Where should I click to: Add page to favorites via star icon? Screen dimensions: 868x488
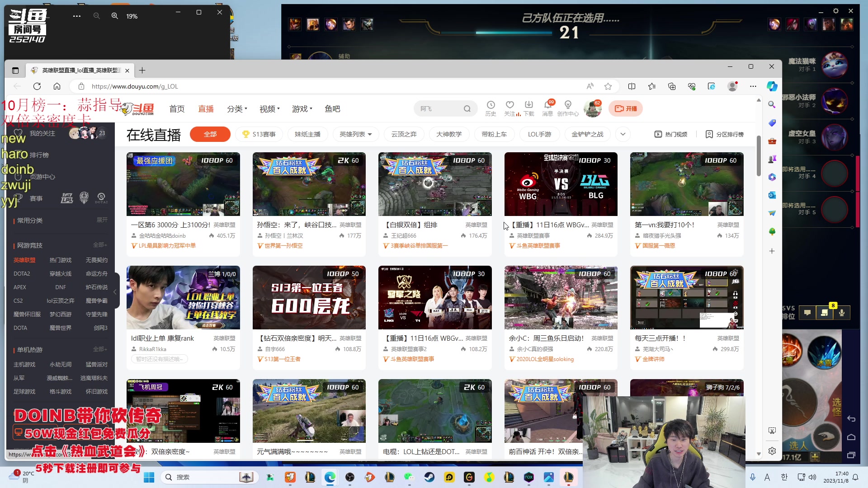pos(608,86)
